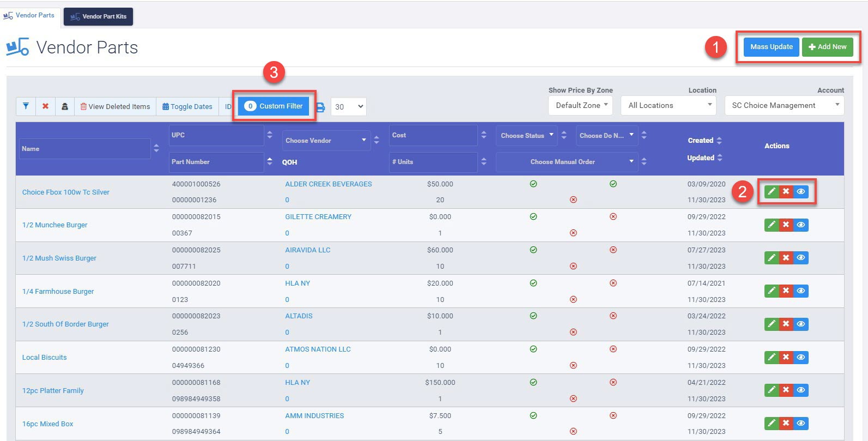Sort the table by Cost column arrows

484,135
